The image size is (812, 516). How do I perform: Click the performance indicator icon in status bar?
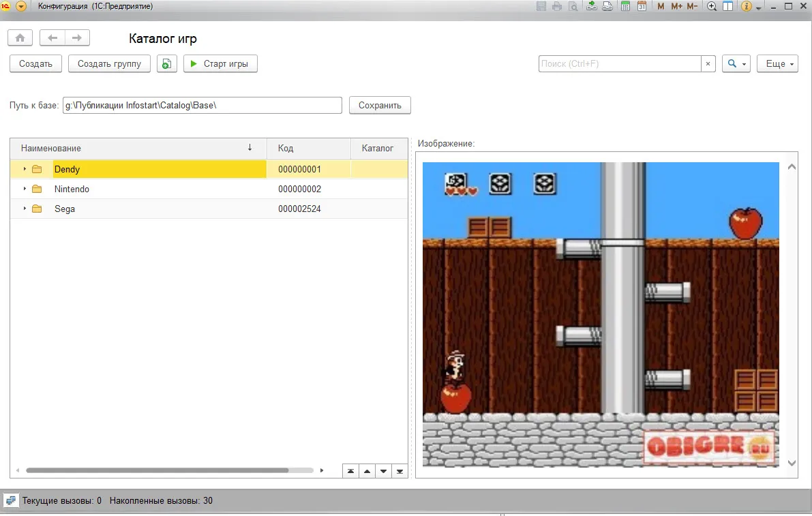click(x=10, y=500)
